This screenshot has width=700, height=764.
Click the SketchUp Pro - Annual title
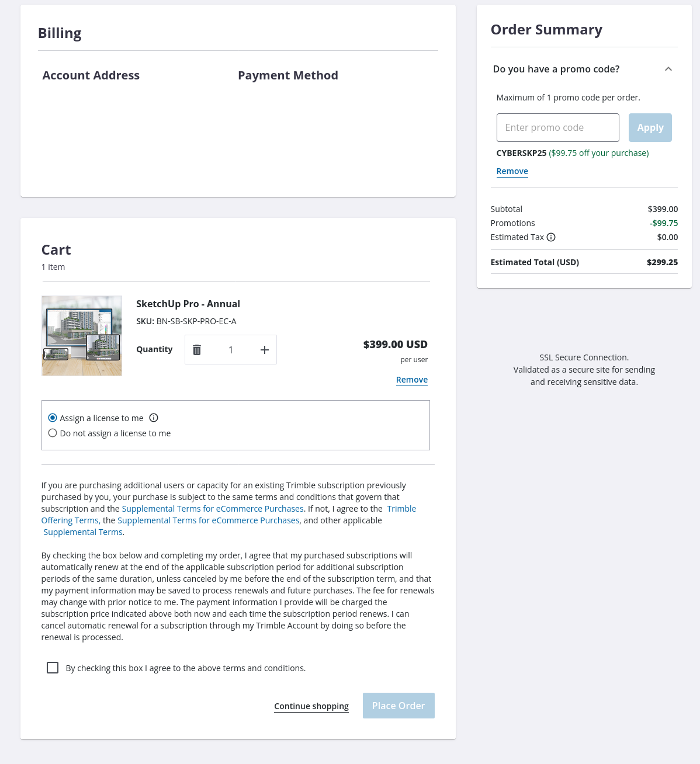[188, 304]
